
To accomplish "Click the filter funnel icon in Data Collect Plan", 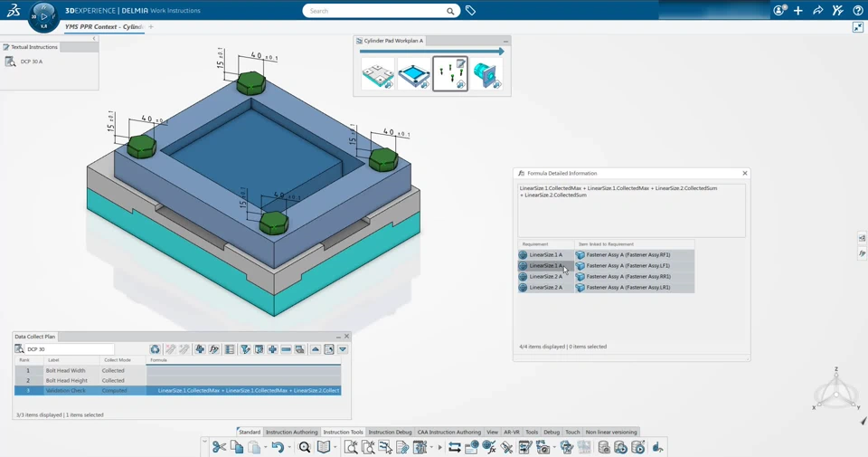I will point(245,349).
